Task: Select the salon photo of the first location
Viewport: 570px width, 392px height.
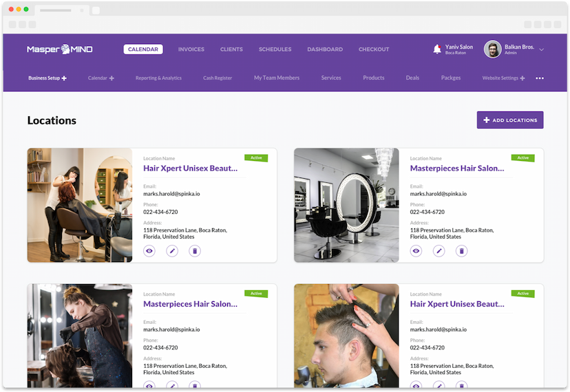Action: point(80,205)
